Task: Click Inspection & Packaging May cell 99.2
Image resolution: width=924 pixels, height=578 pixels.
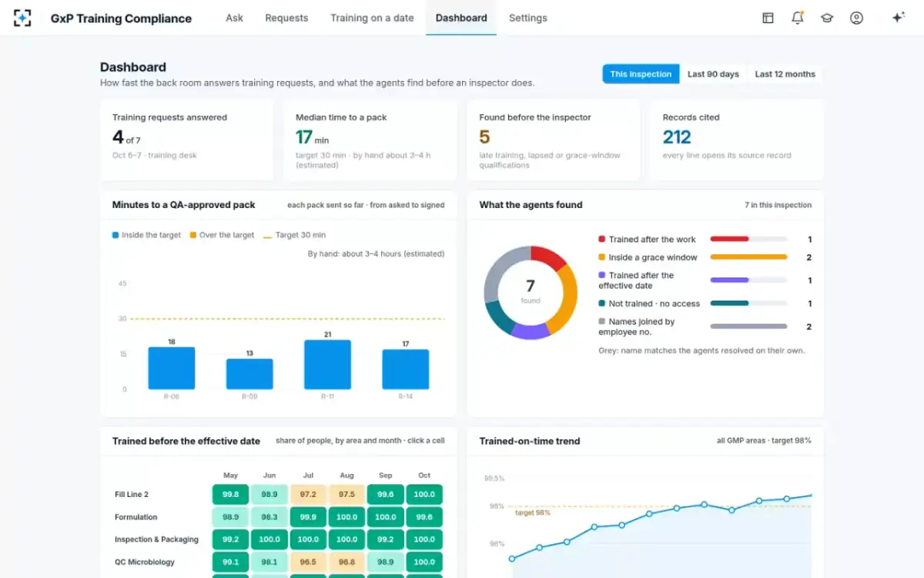Action: (x=230, y=539)
